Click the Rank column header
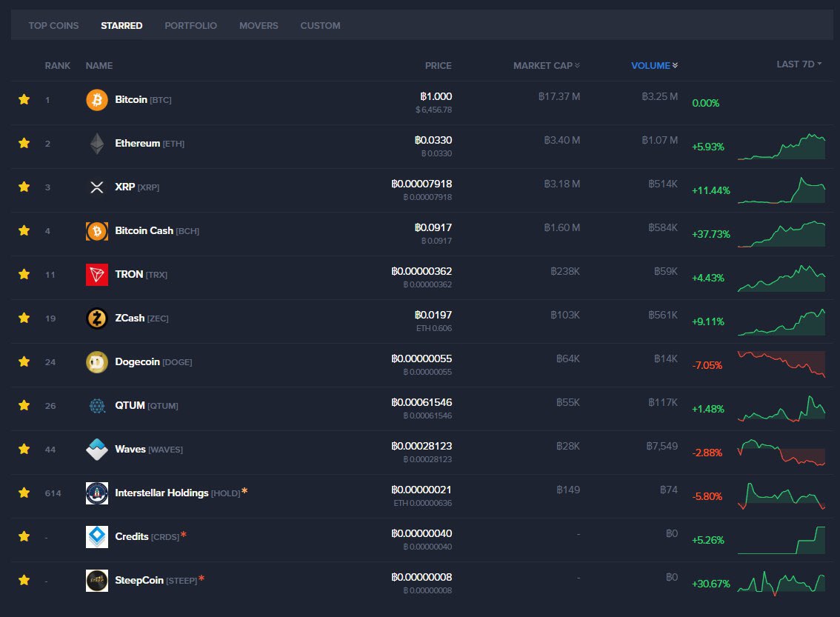 57,65
